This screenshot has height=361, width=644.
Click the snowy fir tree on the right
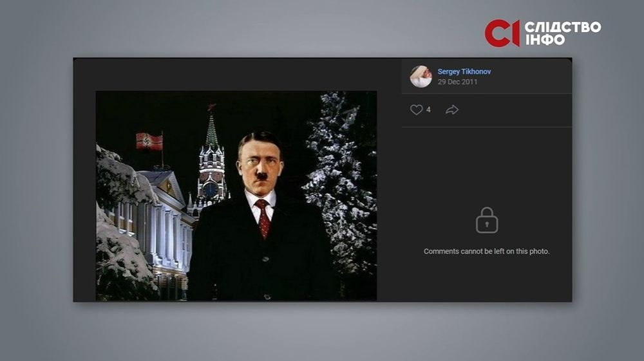tap(341, 180)
